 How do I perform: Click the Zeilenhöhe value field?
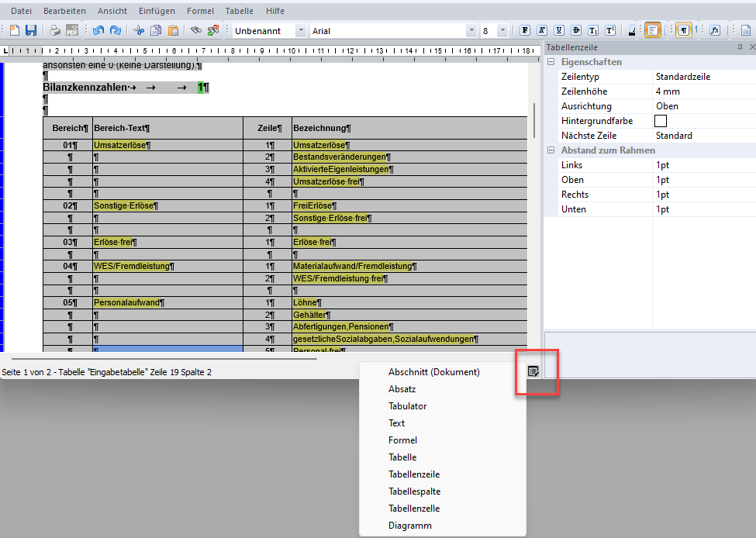(702, 91)
